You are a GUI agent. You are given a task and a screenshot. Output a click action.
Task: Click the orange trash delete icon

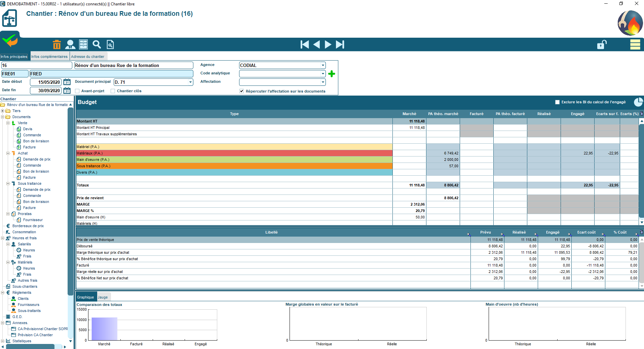coord(57,44)
